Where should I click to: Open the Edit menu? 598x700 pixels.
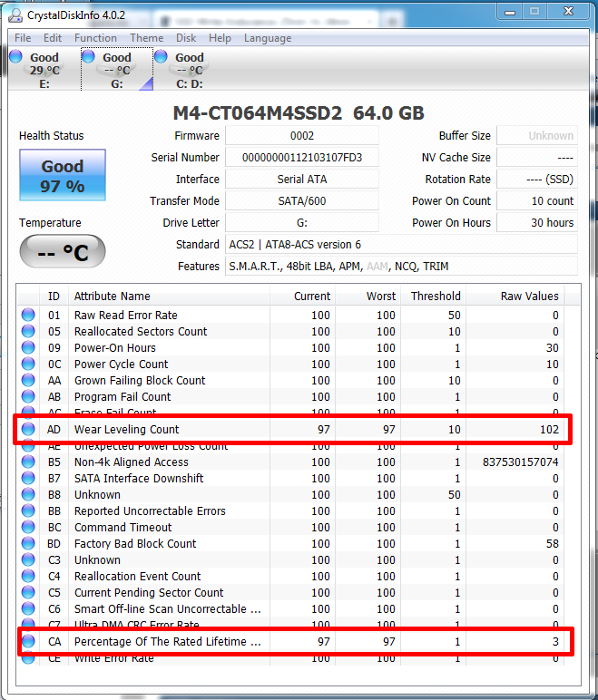click(53, 38)
